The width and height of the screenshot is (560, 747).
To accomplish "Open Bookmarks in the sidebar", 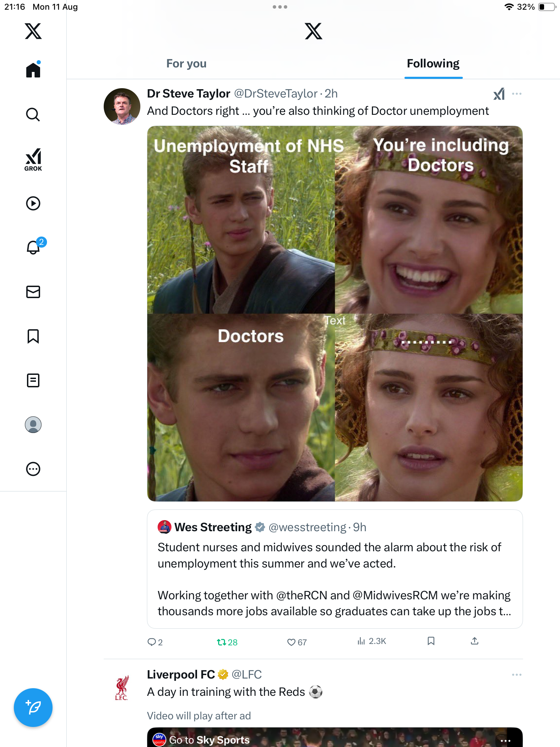I will [33, 336].
